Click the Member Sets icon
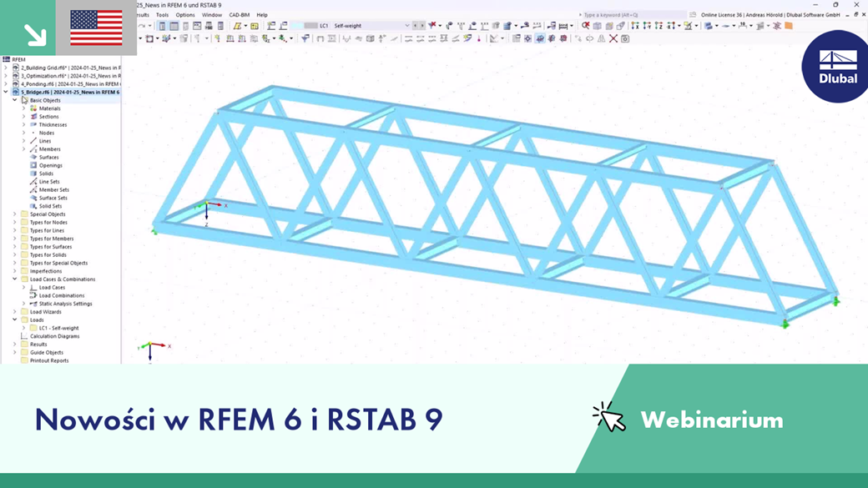 pos(33,190)
